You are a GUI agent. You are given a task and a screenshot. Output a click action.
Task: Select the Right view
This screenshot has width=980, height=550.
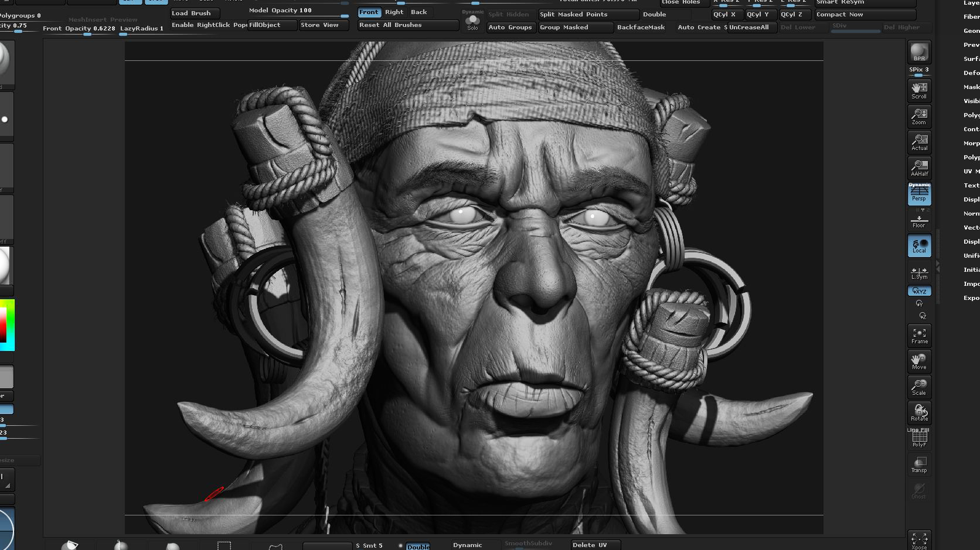tap(394, 12)
